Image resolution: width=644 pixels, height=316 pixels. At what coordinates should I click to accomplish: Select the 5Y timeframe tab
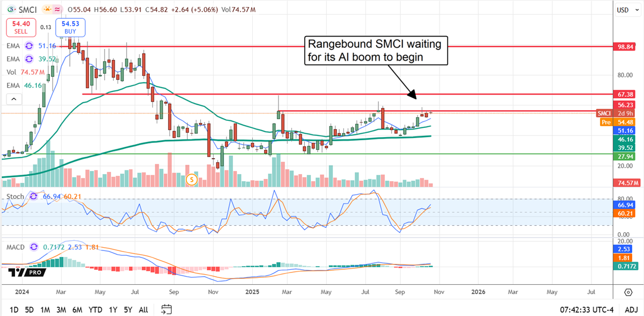128,310
